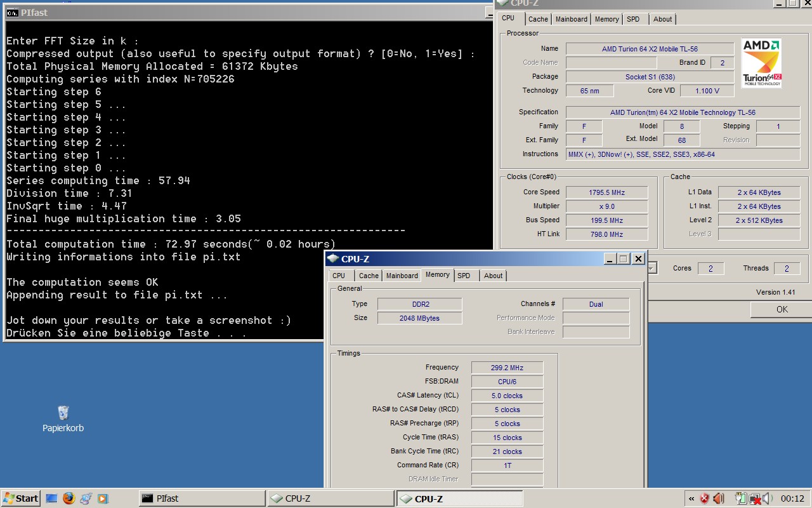Select Cache tab in back CPU-Z window
Screen dimensions: 812x508
click(538, 19)
